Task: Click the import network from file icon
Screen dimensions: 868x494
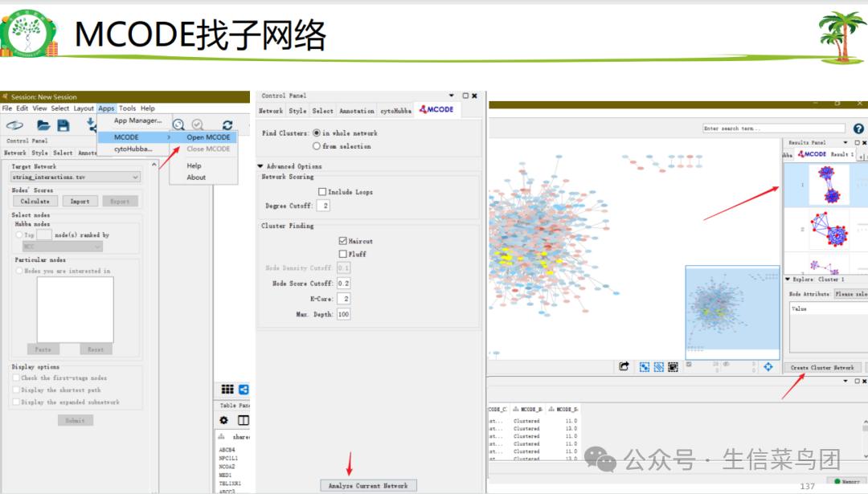Action: coord(90,125)
